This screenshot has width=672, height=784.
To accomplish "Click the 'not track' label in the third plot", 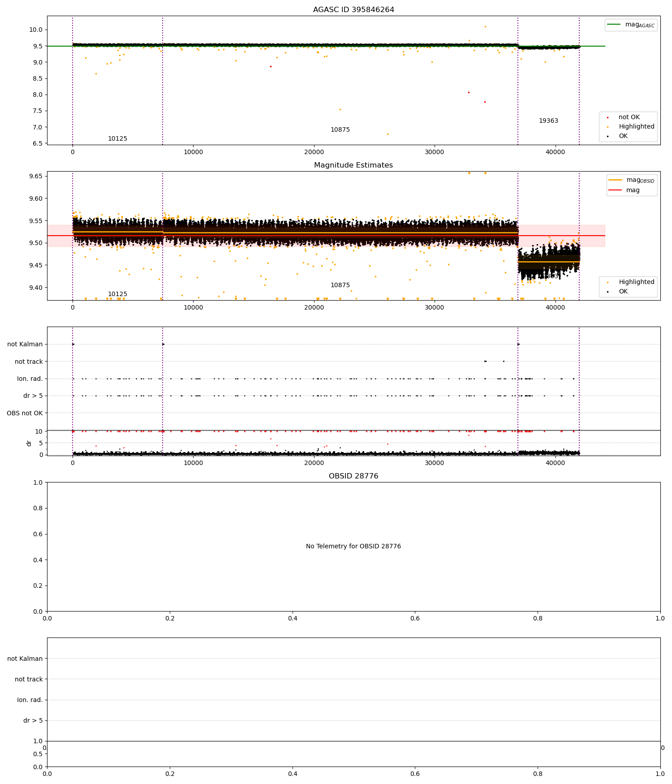I will point(29,362).
